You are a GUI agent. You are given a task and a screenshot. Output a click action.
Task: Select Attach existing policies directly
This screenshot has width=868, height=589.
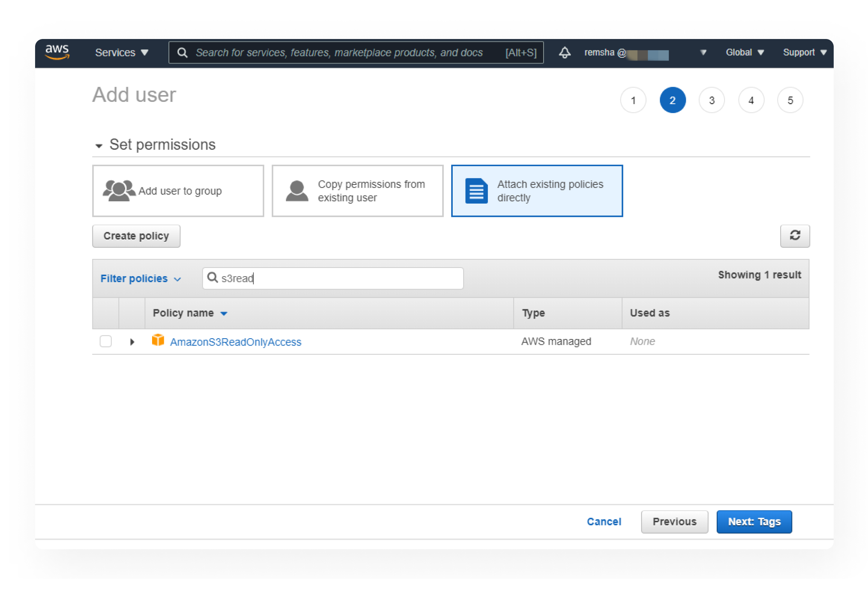537,191
